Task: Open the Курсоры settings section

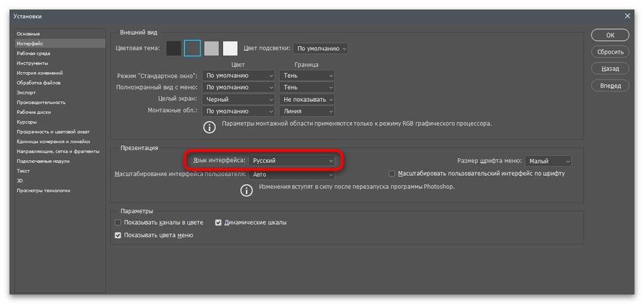Action: pos(27,121)
